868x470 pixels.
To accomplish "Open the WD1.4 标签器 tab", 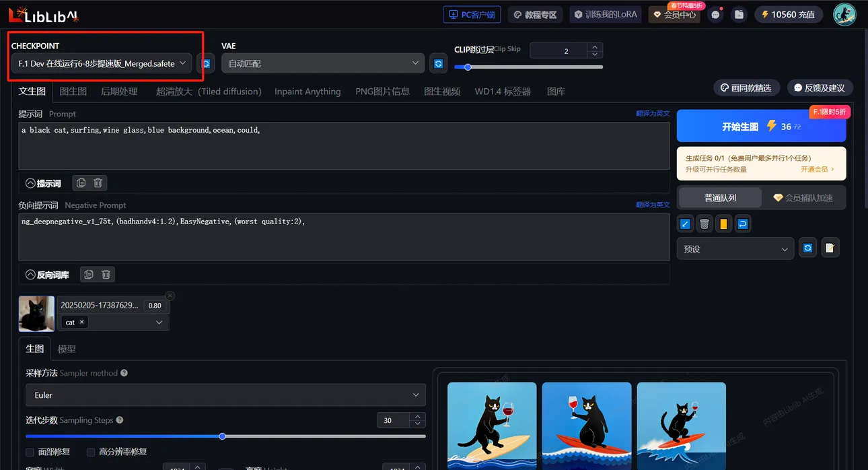I will (x=503, y=92).
